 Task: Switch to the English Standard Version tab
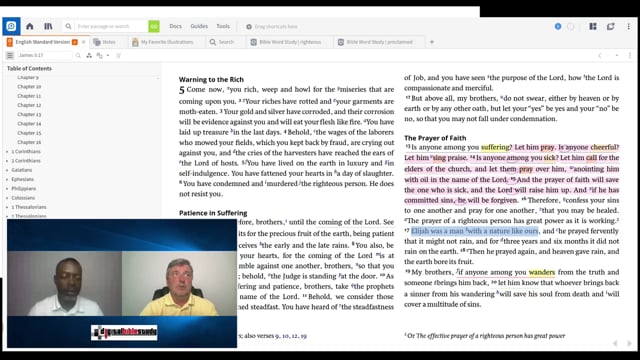[x=42, y=42]
